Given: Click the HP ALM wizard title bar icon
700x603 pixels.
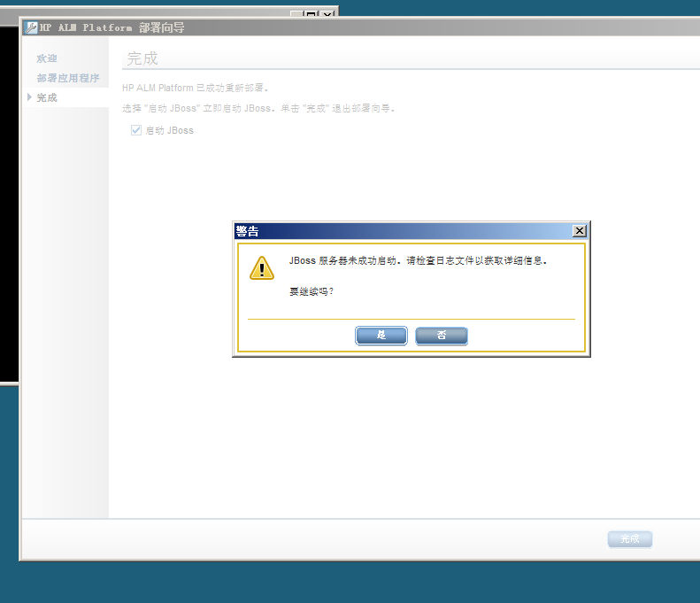Looking at the screenshot, I should click(31, 27).
